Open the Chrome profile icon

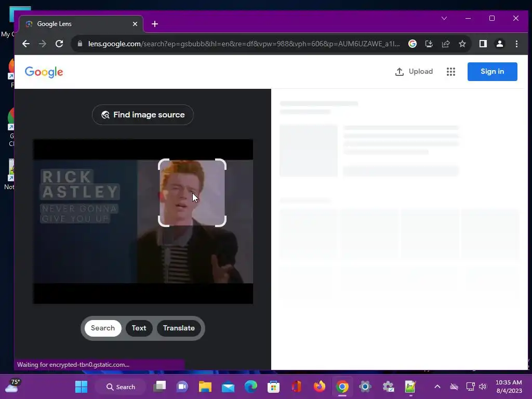499,44
